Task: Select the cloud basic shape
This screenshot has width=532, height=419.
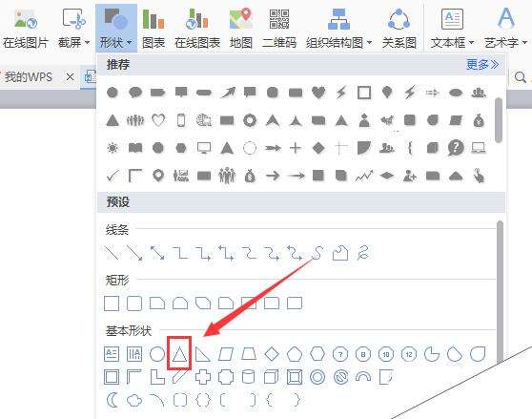Action: coord(134,401)
